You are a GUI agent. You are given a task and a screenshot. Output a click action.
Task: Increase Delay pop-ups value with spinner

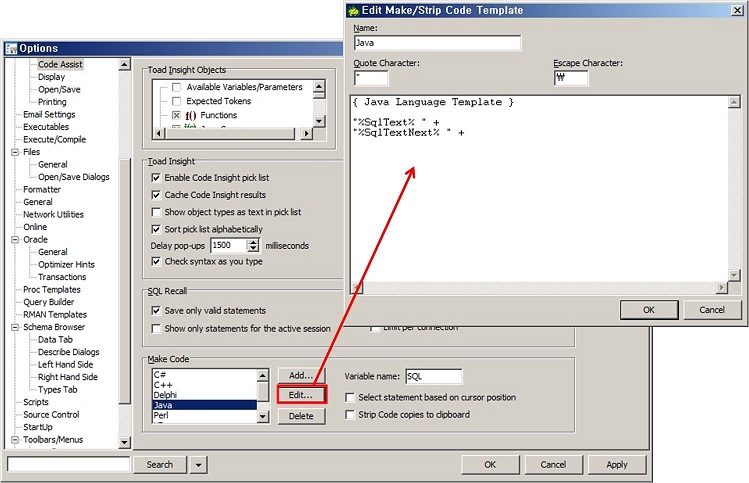(x=254, y=241)
